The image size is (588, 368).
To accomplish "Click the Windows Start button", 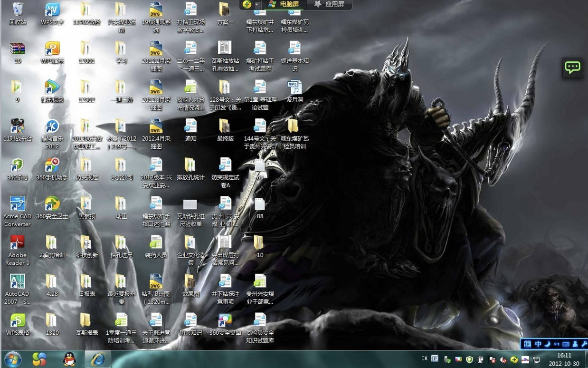I will [x=13, y=359].
